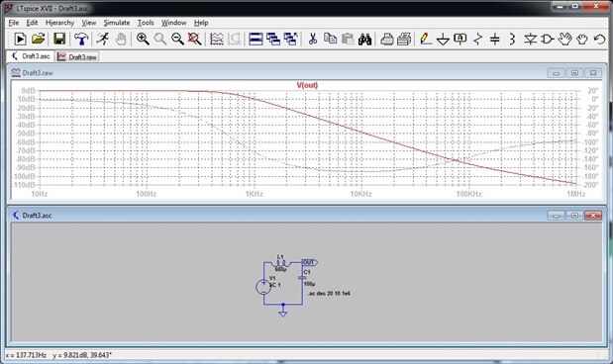Open the Hierarchy menu
Screen dimensions: 613x364
[59, 23]
